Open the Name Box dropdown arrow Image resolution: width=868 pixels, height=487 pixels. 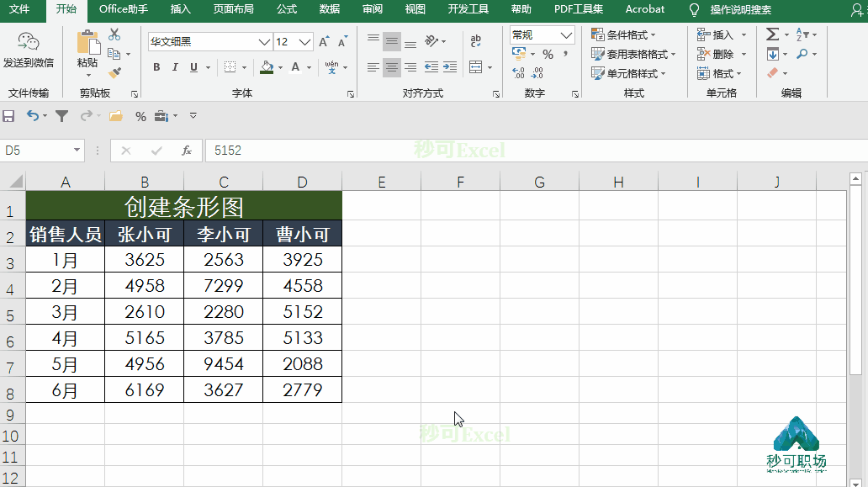(77, 151)
